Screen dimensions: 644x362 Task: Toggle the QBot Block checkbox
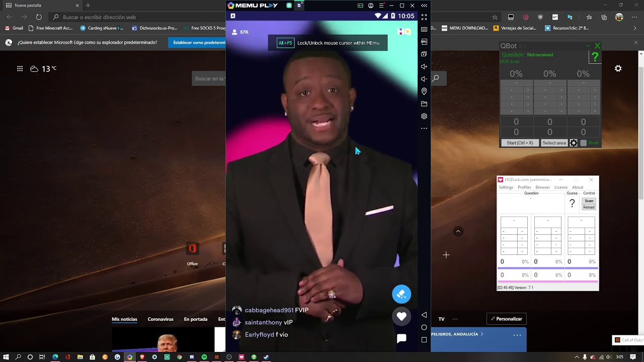(x=584, y=143)
